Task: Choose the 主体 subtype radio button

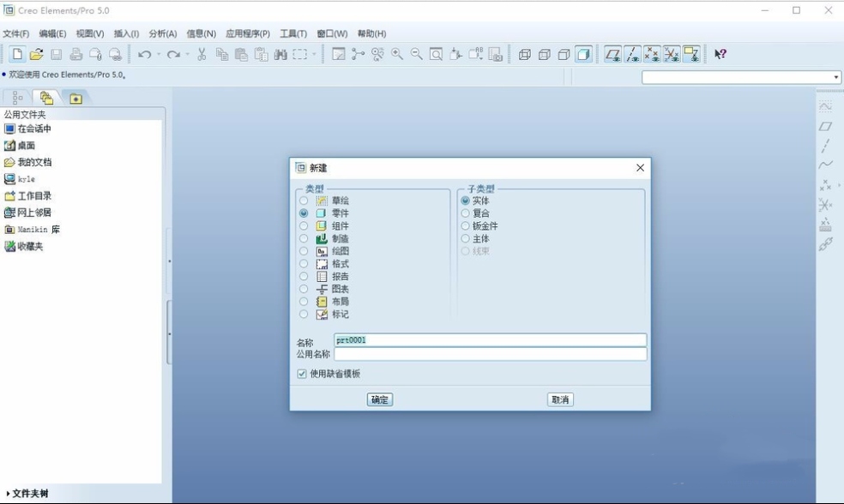Action: [x=465, y=238]
